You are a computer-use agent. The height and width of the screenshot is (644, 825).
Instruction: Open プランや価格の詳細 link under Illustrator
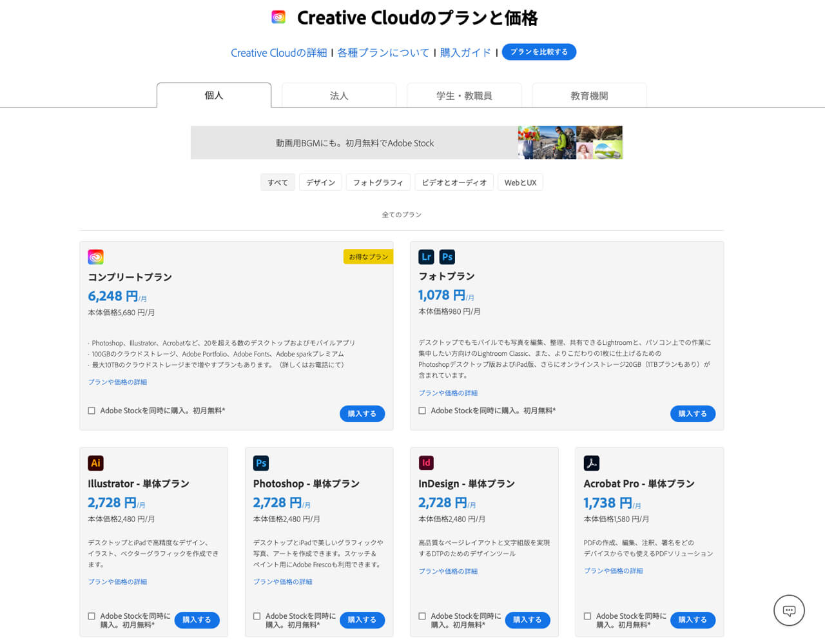tap(117, 582)
